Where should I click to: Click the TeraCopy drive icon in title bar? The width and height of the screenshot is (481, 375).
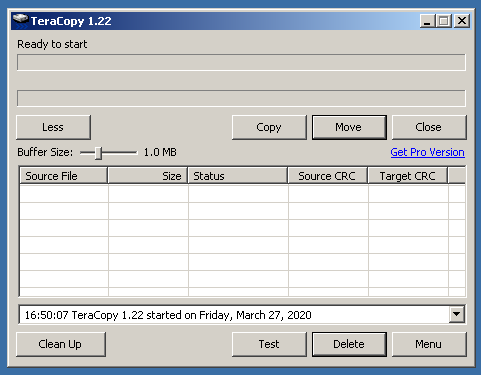click(20, 21)
